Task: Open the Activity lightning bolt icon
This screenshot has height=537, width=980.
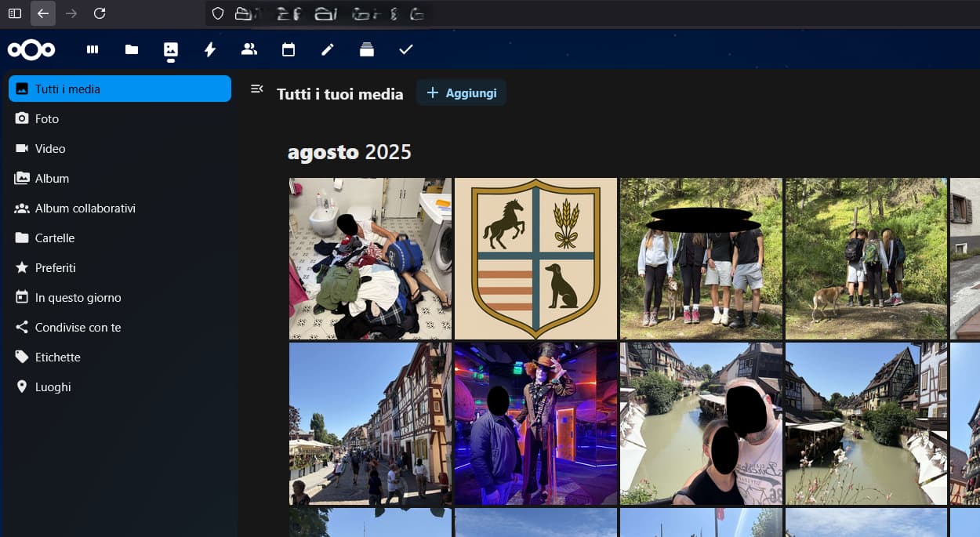Action: tap(210, 49)
